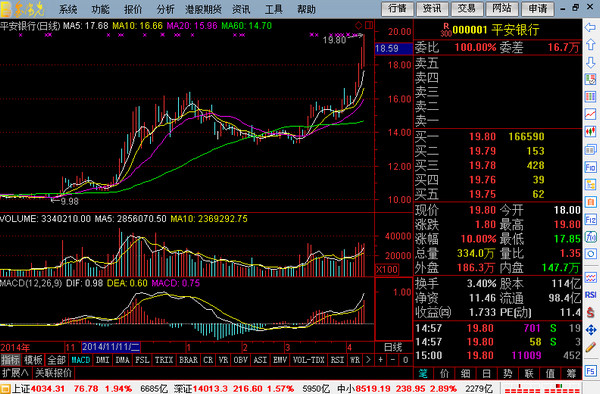Viewport: 600px width, 394px height.
Task: Expand the 扩展 panel at bottom left
Action: tap(15, 373)
